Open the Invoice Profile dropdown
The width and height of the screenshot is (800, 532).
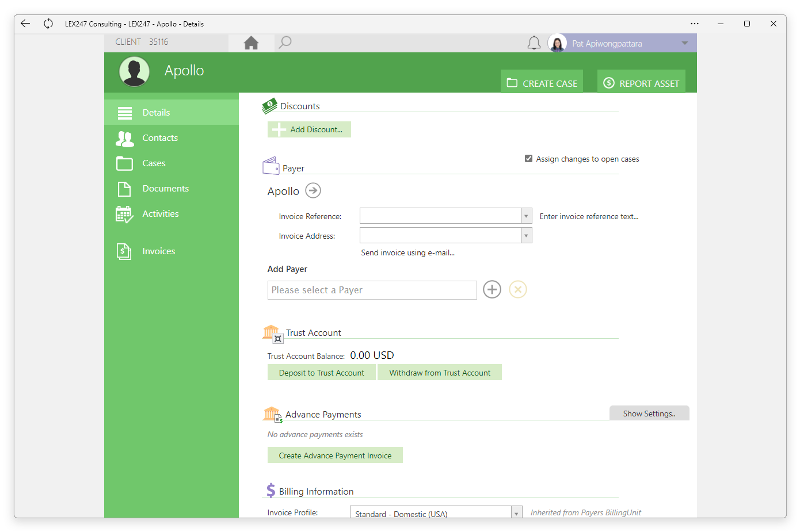[436, 512]
